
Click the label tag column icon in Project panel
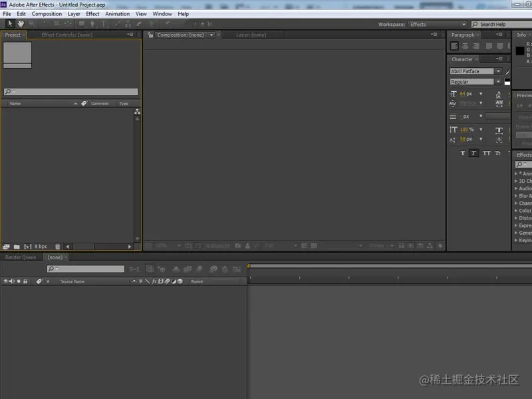84,103
